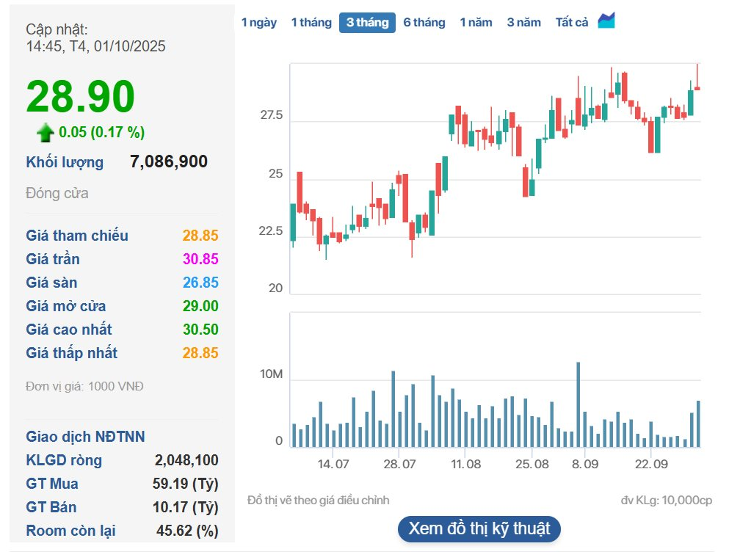Click the Giao dịch NĐTNN heading
Viewport: 740px width, 560px height.
click(85, 437)
